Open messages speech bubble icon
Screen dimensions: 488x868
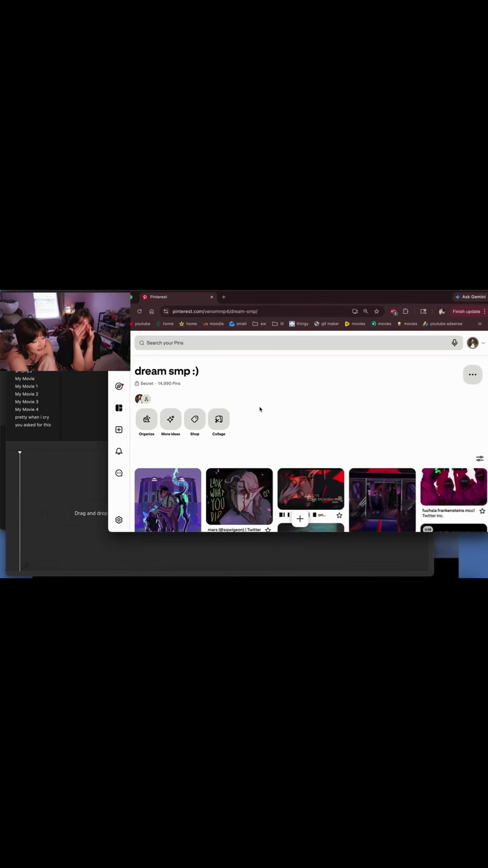click(x=119, y=473)
